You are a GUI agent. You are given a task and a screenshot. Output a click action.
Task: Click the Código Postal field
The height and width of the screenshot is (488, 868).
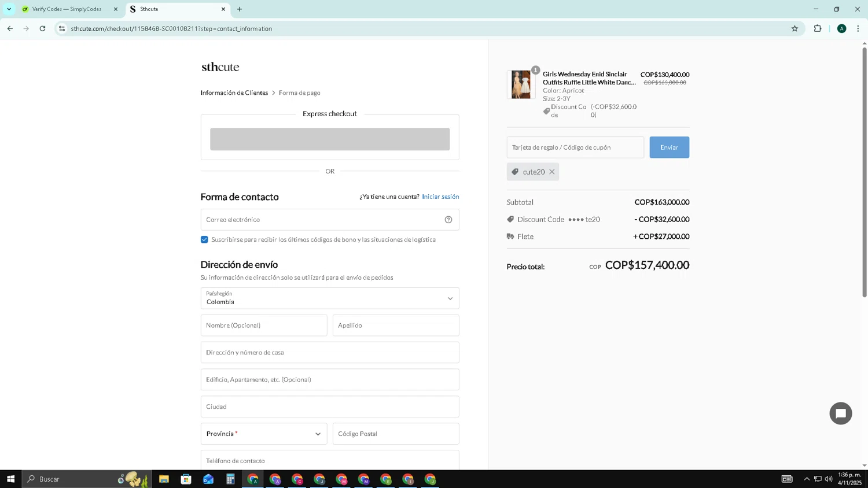pos(396,434)
